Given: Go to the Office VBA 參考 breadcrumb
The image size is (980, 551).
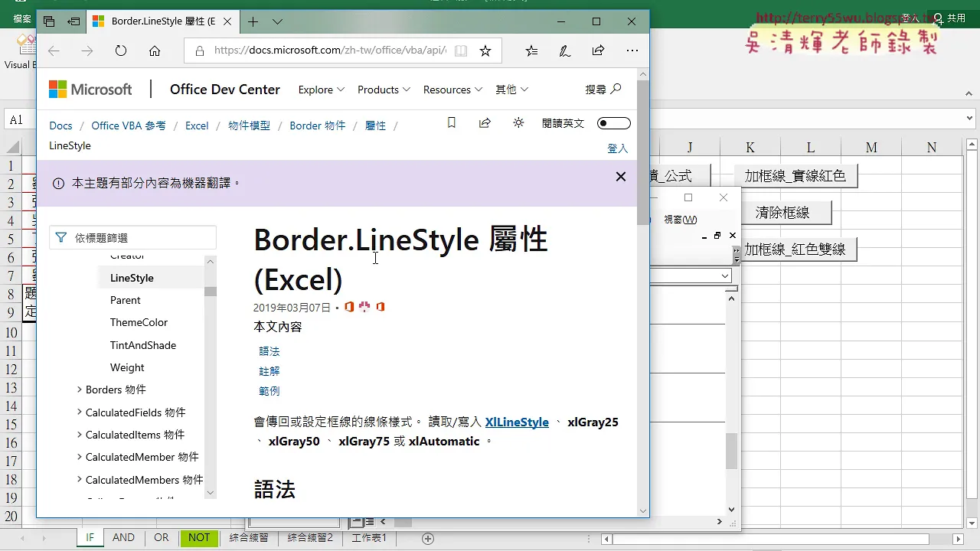Looking at the screenshot, I should click(x=129, y=126).
